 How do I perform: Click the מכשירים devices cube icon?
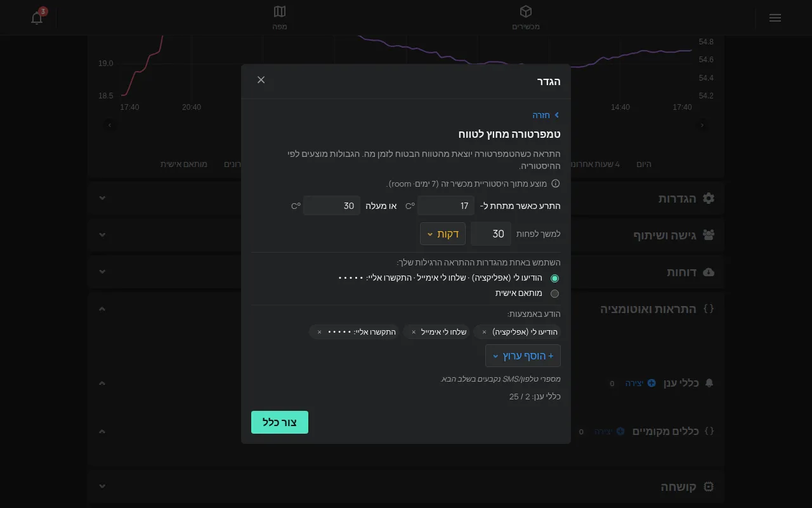(x=526, y=11)
